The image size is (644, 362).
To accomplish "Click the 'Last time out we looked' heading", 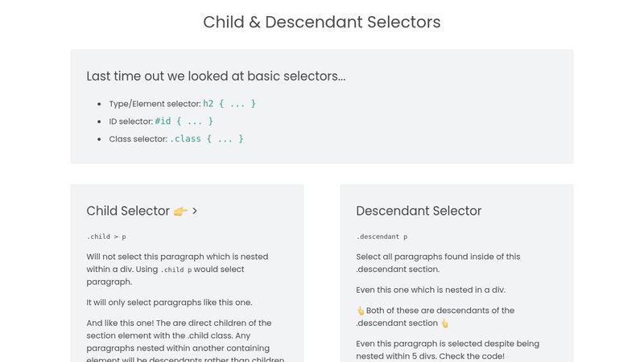I will pos(216,76).
